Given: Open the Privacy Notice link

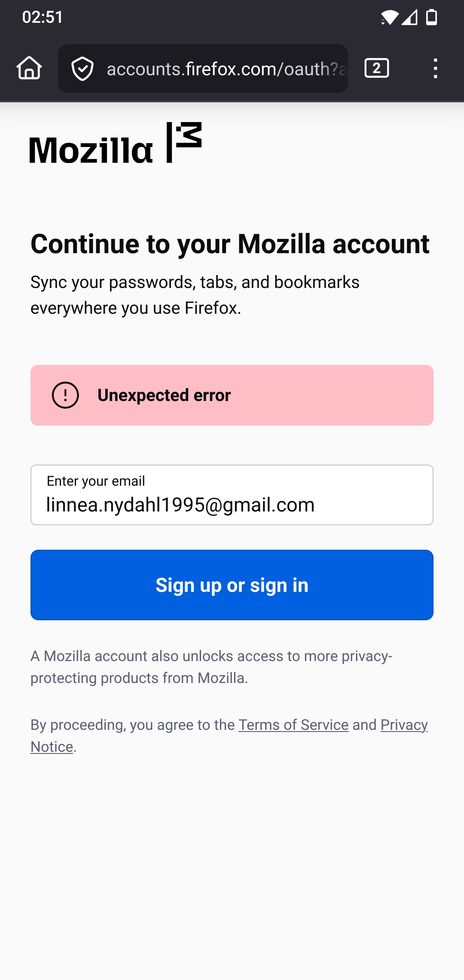Looking at the screenshot, I should pyautogui.click(x=404, y=725).
